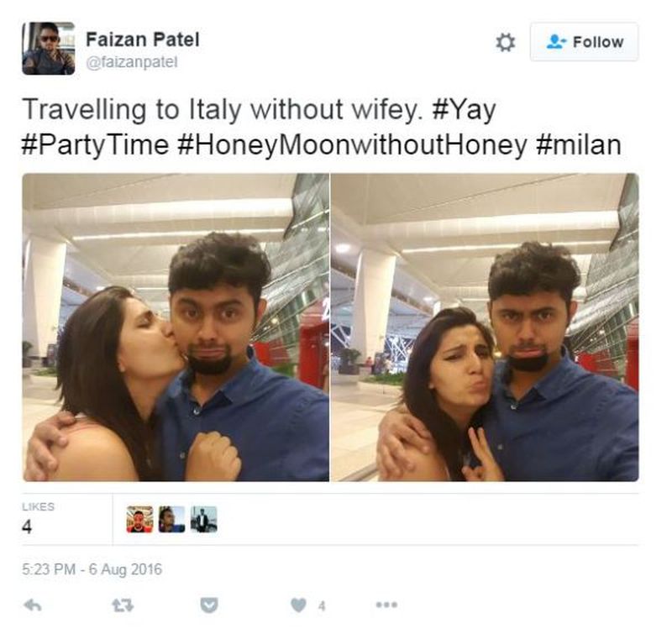Open Faizan Patel's profile picture
Image resolution: width=672 pixels, height=634 pixels.
click(x=49, y=49)
